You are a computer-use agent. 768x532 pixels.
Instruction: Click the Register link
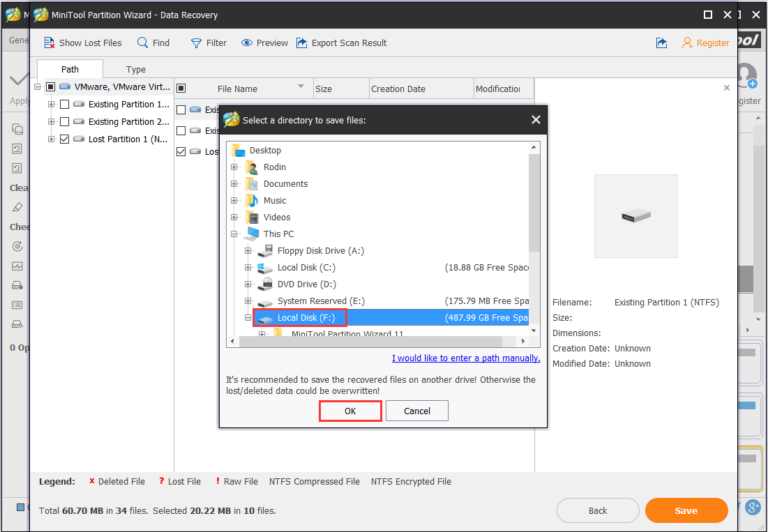[713, 43]
